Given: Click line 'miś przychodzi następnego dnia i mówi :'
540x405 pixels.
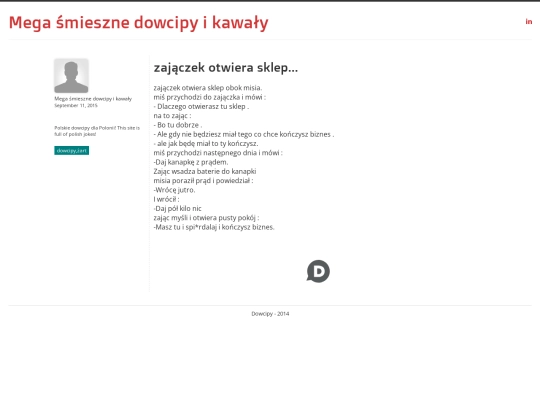Looking at the screenshot, I should coord(218,153).
